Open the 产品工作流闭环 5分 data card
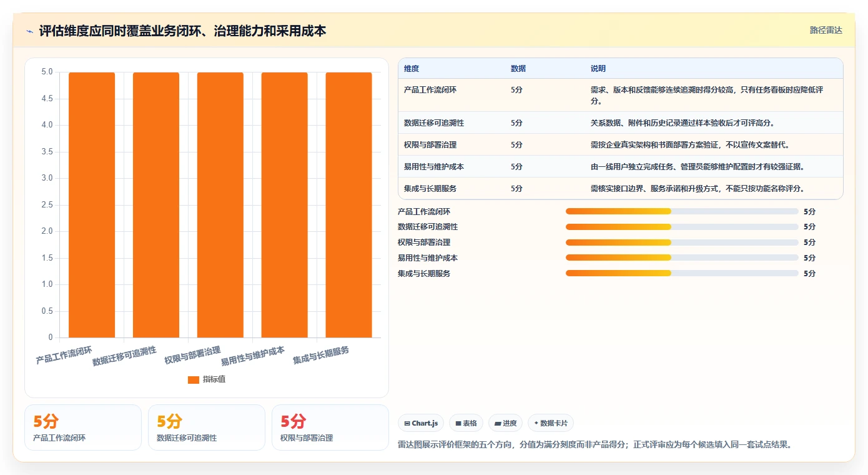This screenshot has width=868, height=475. pos(83,427)
